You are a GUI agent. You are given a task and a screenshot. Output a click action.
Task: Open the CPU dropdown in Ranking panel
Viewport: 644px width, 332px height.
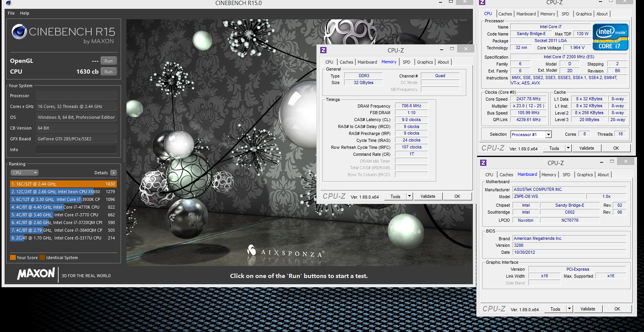[x=24, y=173]
